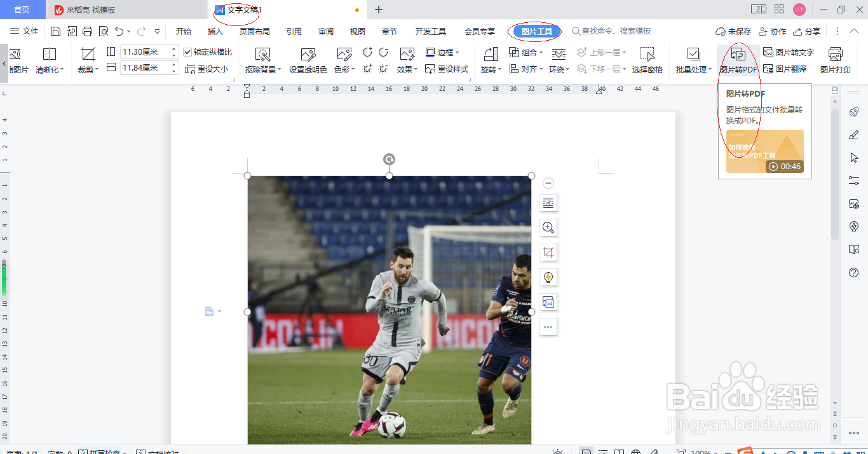This screenshot has width=868, height=454.
Task: Click the Redo arrow icon
Action: tap(141, 31)
